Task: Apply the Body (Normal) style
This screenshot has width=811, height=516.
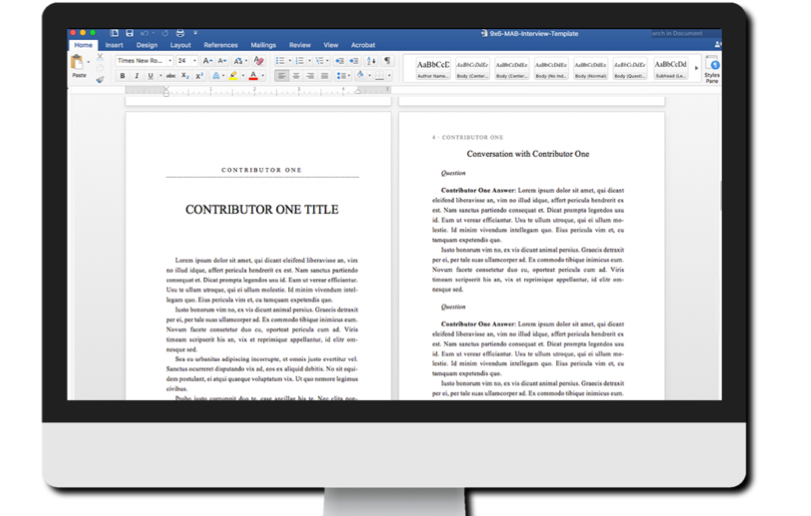Action: 590,68
